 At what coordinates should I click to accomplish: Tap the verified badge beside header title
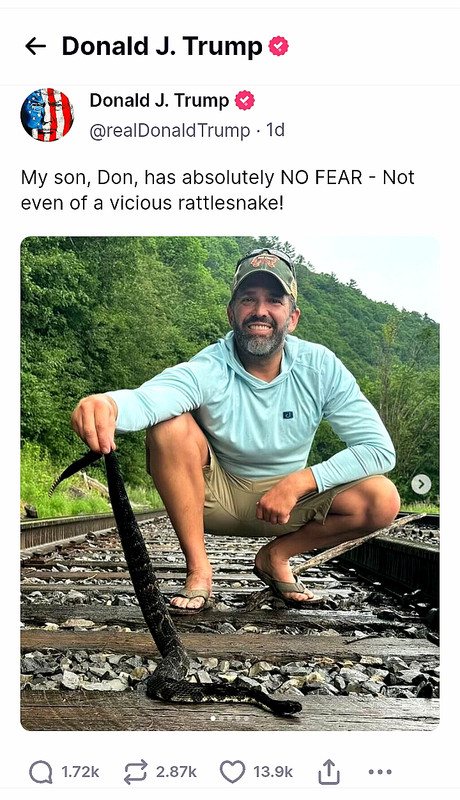pos(278,46)
